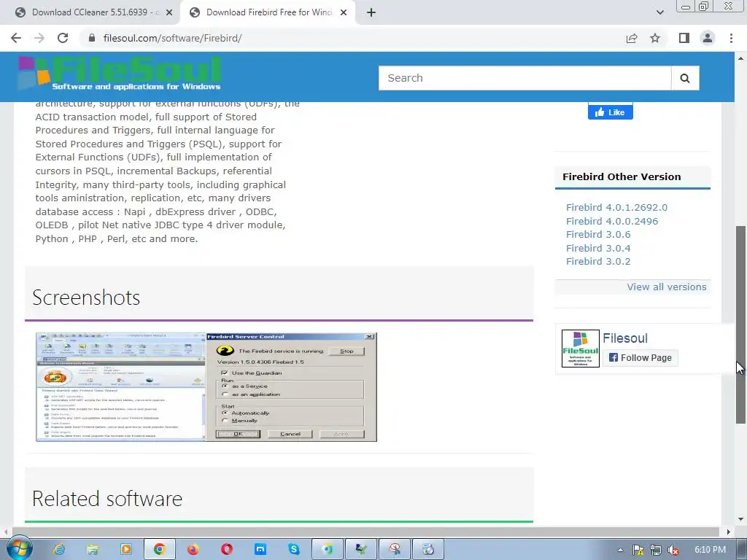Screen dimensions: 747x560
Task: Open the Chrome profile avatar
Action: 708,38
